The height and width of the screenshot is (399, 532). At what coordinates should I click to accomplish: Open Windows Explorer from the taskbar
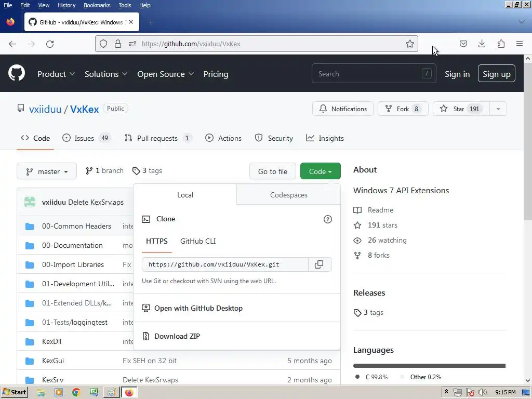(41, 392)
